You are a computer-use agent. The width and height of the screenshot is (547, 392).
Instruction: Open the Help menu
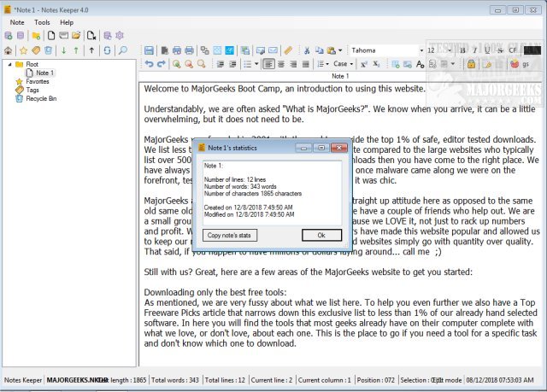(67, 22)
